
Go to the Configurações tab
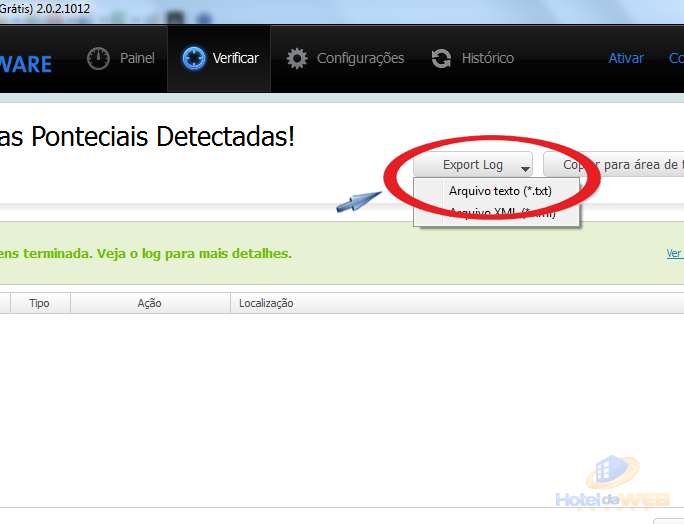(x=345, y=58)
